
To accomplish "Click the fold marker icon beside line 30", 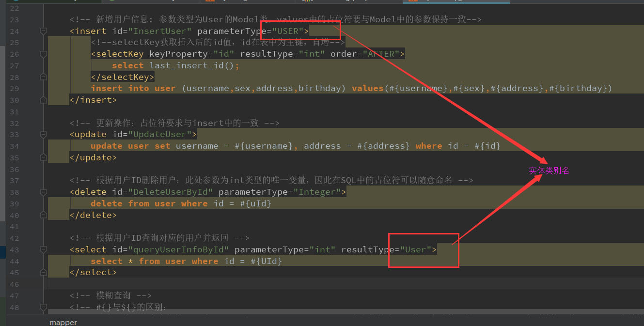I will pyautogui.click(x=43, y=100).
